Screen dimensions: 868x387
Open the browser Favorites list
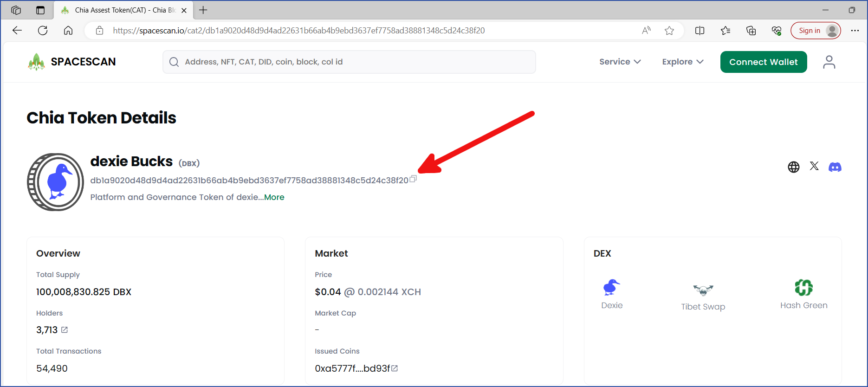point(725,31)
